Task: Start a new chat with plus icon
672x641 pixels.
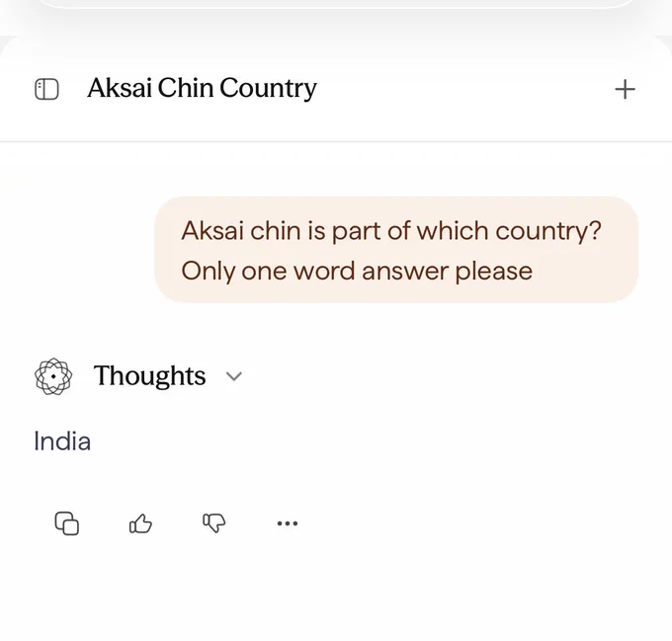Action: [625, 89]
